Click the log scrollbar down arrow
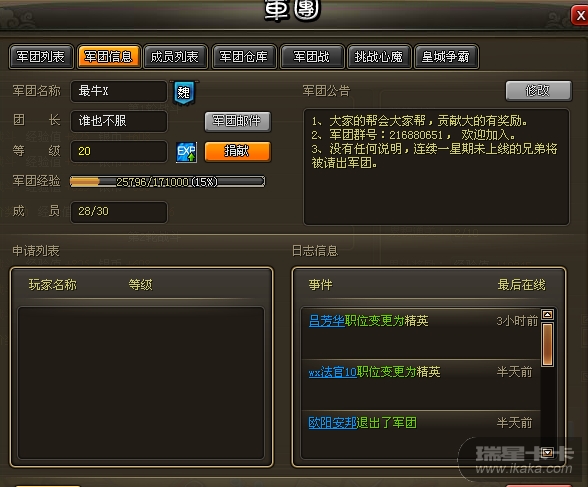Viewport: 588px width, 487px height. point(548,452)
